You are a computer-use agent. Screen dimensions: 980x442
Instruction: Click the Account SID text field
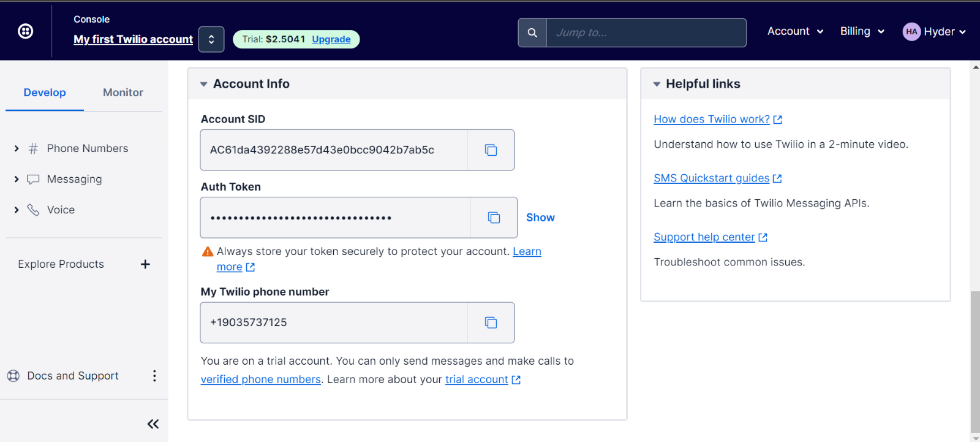(x=334, y=150)
